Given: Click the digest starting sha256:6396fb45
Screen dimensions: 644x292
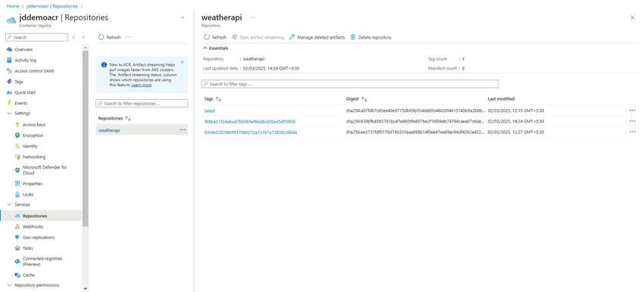Looking at the screenshot, I should tap(415, 121).
